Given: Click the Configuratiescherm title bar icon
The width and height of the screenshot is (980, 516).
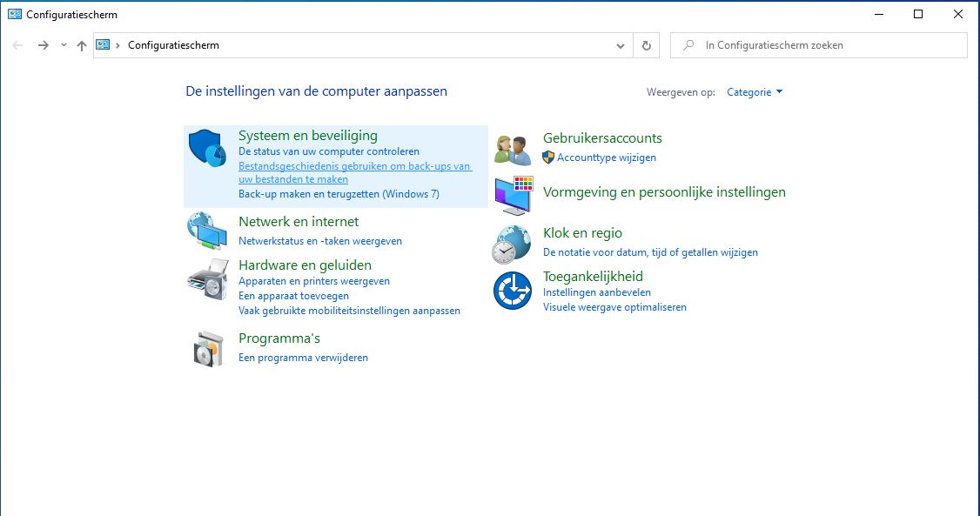Looking at the screenshot, I should (x=15, y=14).
